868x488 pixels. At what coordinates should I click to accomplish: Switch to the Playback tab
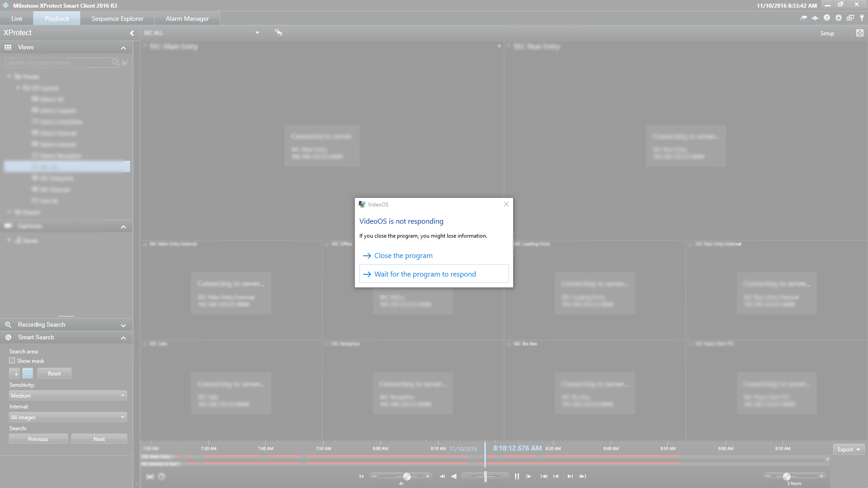coord(57,19)
